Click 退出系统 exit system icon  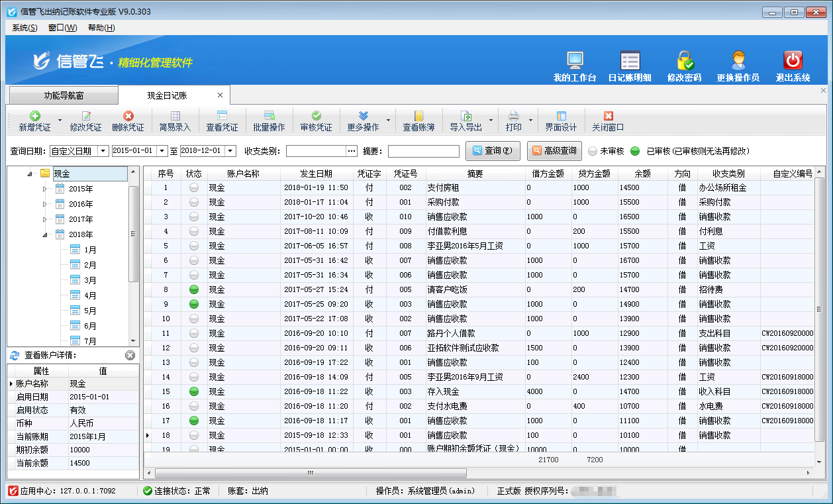click(793, 61)
